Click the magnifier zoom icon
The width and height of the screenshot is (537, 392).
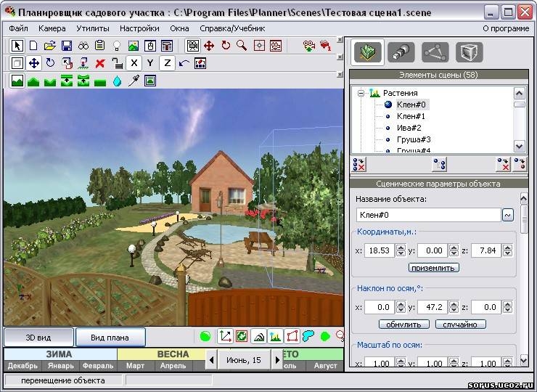point(242,46)
